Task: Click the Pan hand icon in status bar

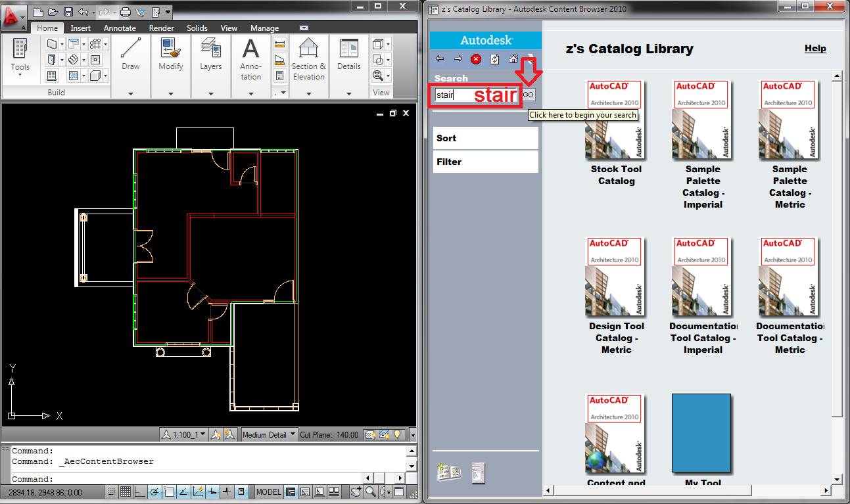Action: click(356, 492)
